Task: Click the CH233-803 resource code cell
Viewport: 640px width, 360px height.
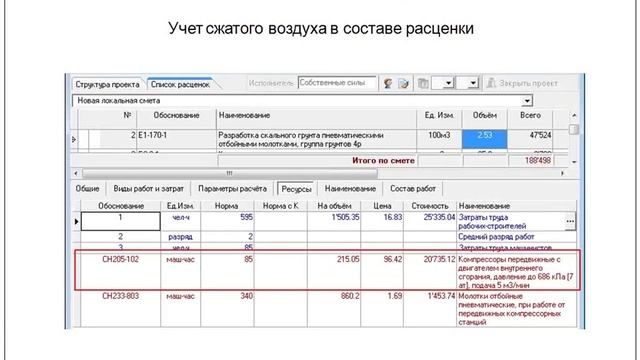Action: tap(120, 309)
